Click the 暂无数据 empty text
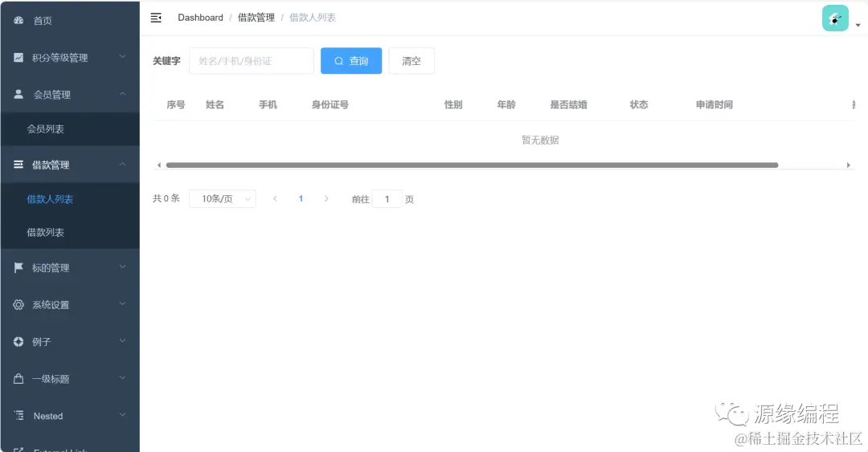Image resolution: width=868 pixels, height=452 pixels. click(x=540, y=140)
